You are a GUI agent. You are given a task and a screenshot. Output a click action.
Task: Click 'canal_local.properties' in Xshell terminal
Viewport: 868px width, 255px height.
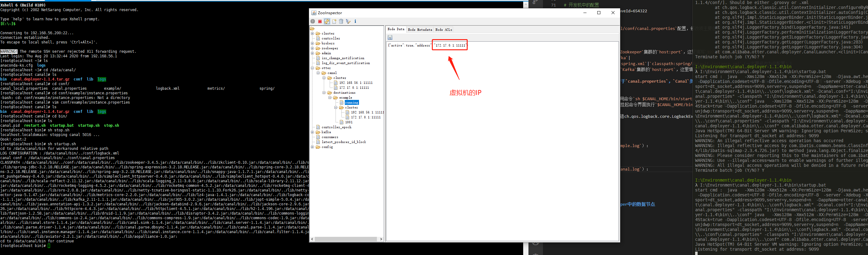(x=24, y=88)
